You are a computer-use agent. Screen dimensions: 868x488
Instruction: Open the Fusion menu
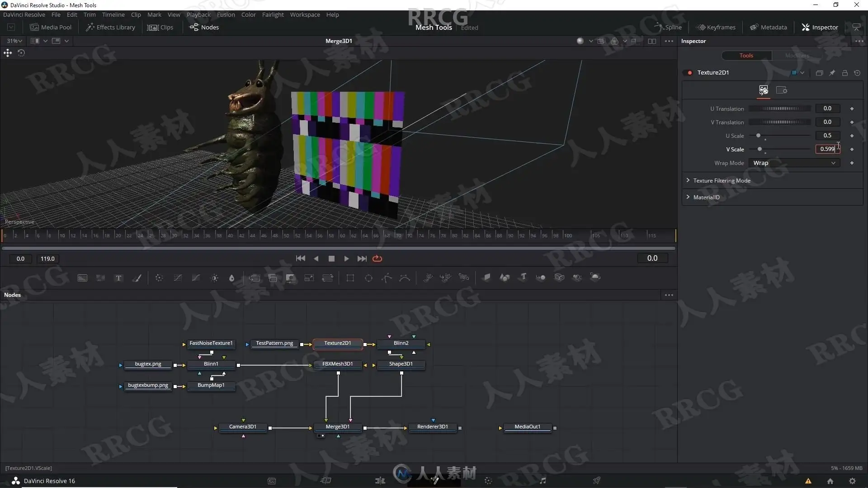coord(226,14)
